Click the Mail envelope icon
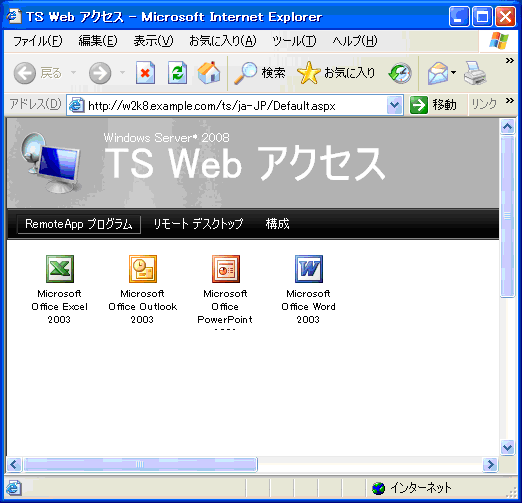522x503 pixels. [438, 73]
